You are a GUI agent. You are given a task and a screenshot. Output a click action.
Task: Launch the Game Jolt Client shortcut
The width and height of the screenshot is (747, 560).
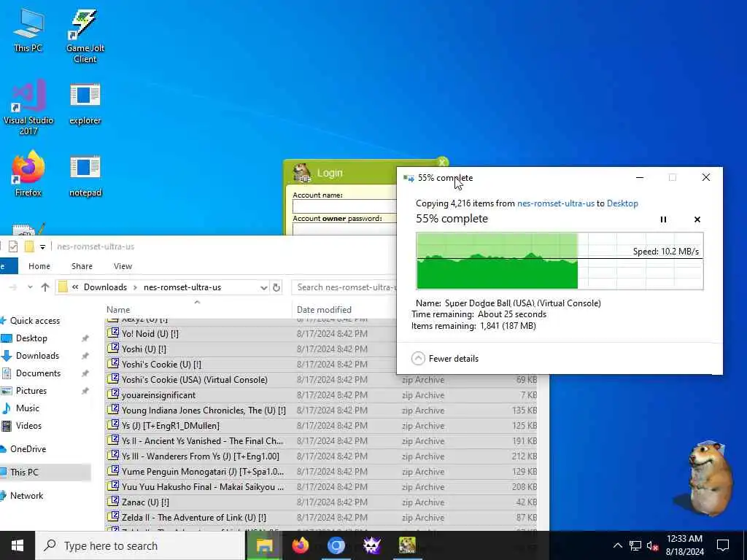coord(85,36)
